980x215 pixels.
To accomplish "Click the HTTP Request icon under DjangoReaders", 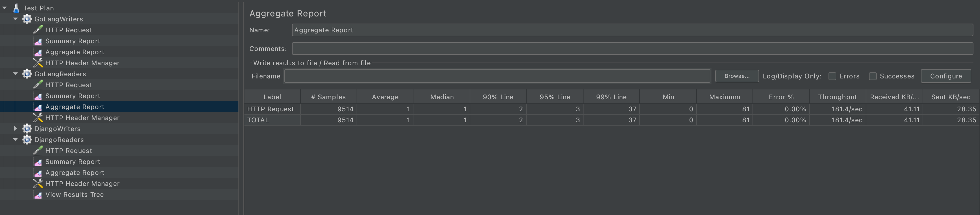I will click(38, 151).
